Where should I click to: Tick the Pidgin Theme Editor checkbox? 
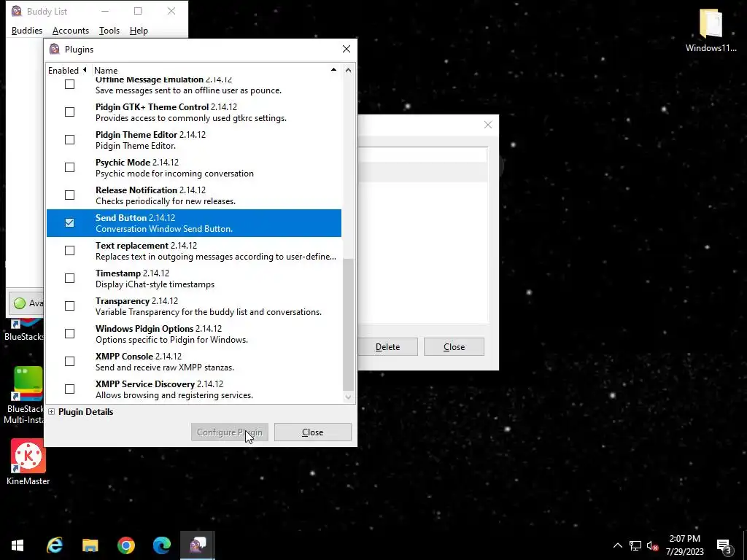(x=69, y=139)
